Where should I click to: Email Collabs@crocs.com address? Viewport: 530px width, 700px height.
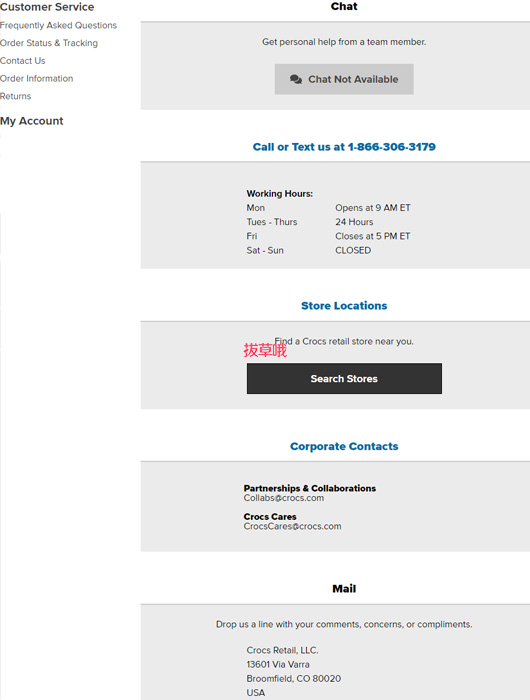[284, 498]
